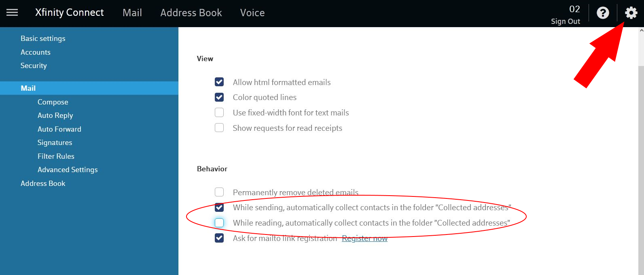Screen dimensions: 644x275
Task: Toggle Permanently remove deleted emails
Action: pos(219,192)
